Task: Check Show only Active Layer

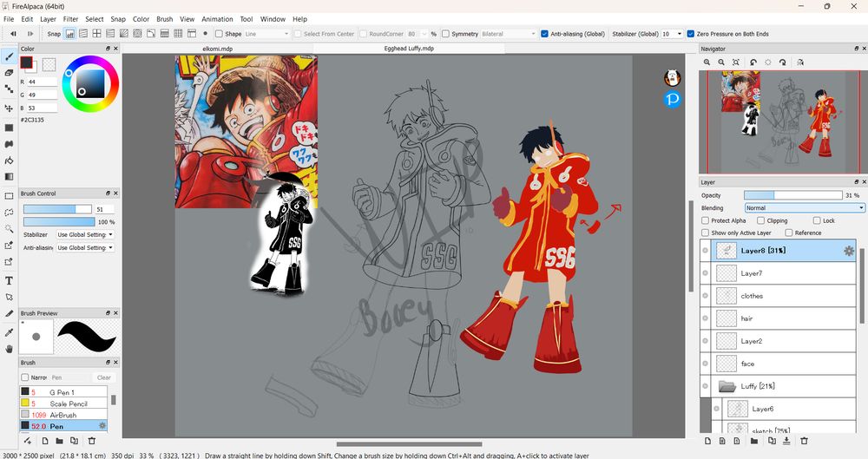Action: click(x=705, y=233)
